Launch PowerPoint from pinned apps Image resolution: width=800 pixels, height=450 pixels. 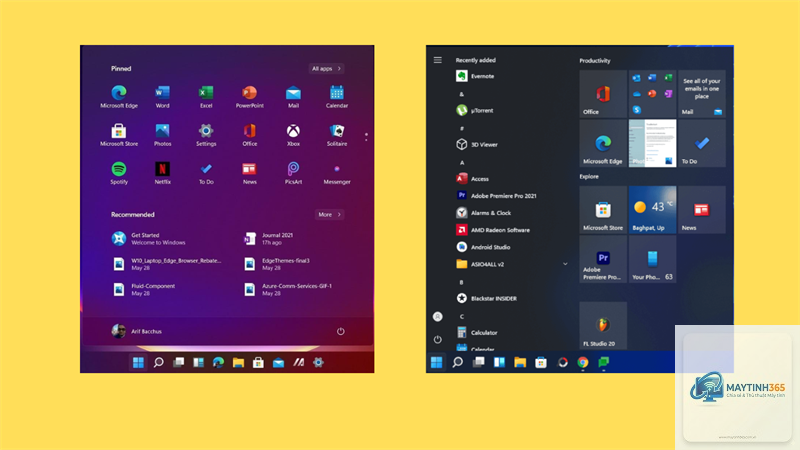pos(249,96)
